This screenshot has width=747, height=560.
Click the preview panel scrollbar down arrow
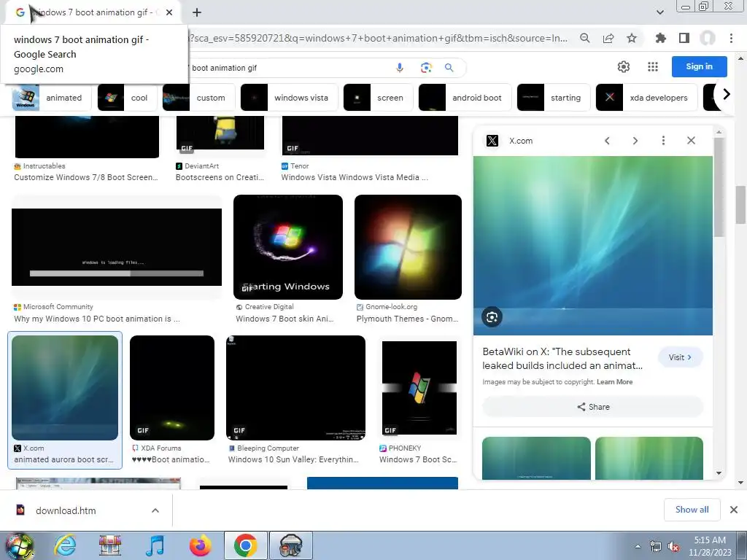(x=719, y=473)
